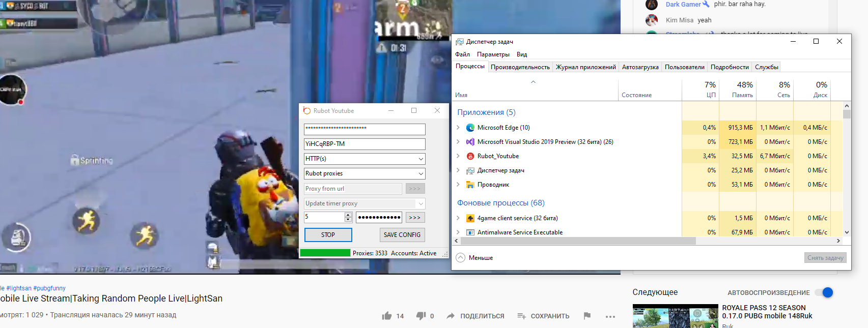Image resolution: width=868 pixels, height=328 pixels.
Task: Click the dislike thumbs-down icon
Action: [421, 316]
